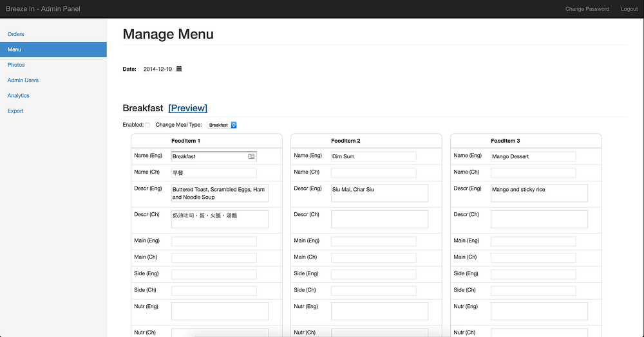
Task: Click FoodItem 2 Main (Eng) field
Action: coord(374,241)
